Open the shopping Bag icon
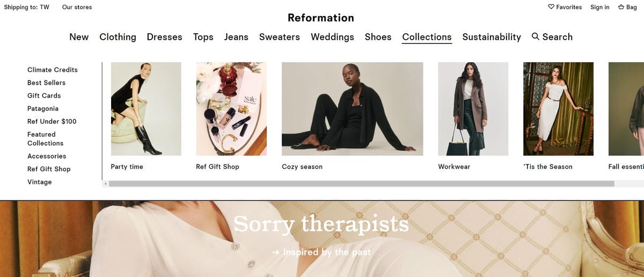644x277 pixels. pos(621,7)
